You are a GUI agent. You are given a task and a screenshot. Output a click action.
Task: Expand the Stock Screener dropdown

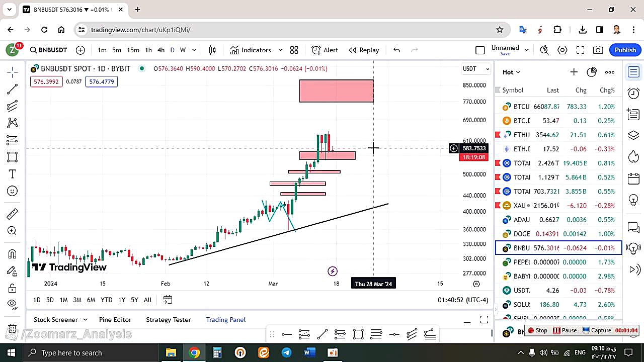[85, 319]
